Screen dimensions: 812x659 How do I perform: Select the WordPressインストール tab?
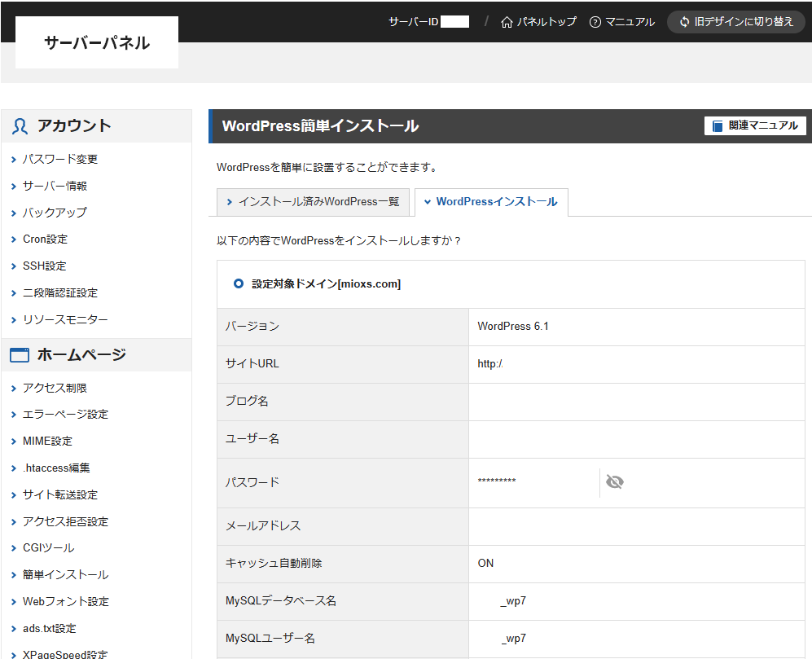491,202
